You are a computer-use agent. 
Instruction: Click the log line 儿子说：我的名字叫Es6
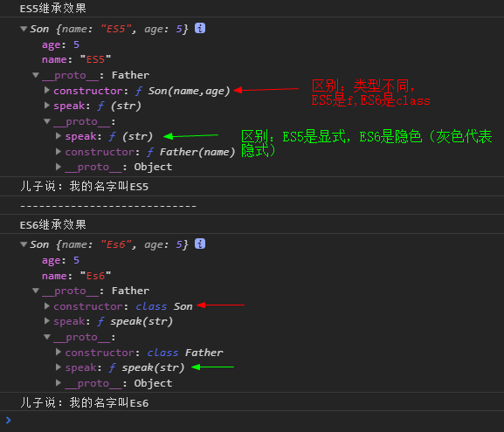[84, 402]
